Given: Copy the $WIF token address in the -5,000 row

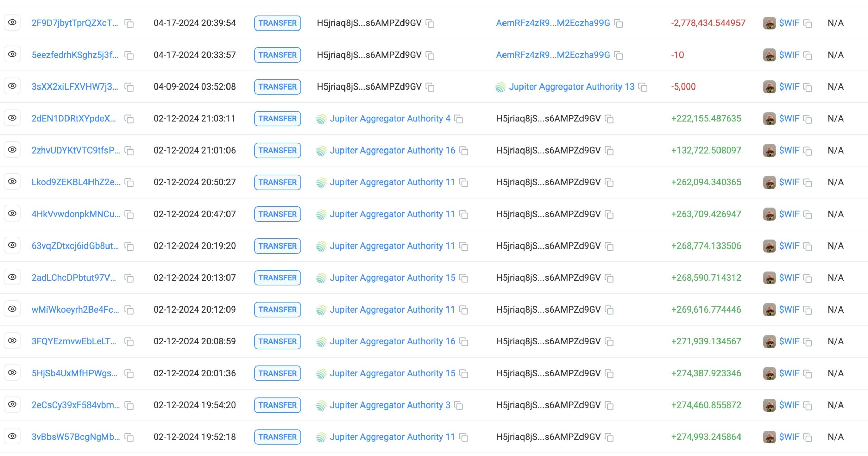Looking at the screenshot, I should pyautogui.click(x=808, y=87).
